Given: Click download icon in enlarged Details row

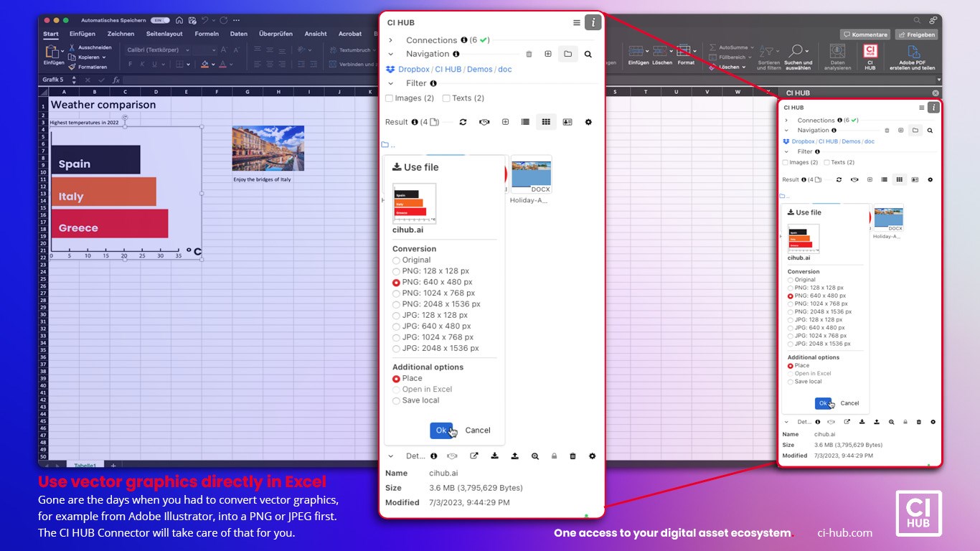Looking at the screenshot, I should [x=494, y=456].
